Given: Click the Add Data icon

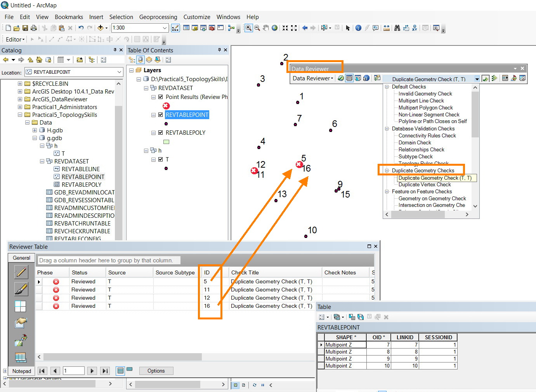Looking at the screenshot, I should click(x=101, y=28).
